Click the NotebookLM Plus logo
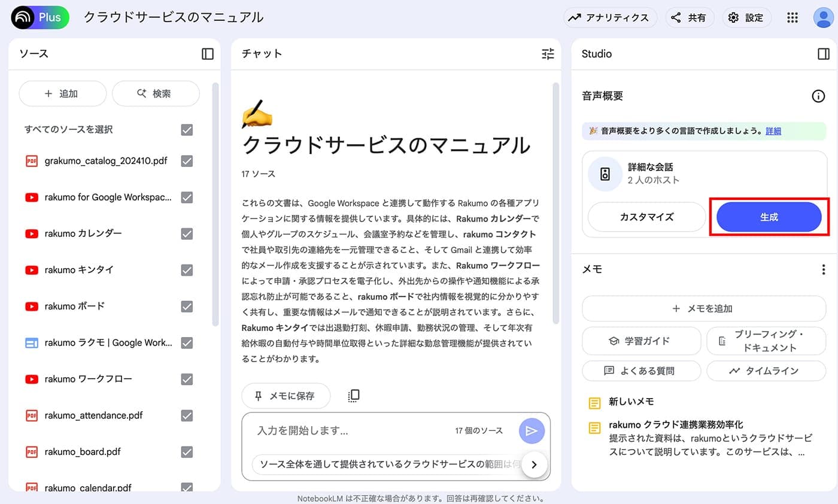Screen dimensions: 838x504 [40, 17]
